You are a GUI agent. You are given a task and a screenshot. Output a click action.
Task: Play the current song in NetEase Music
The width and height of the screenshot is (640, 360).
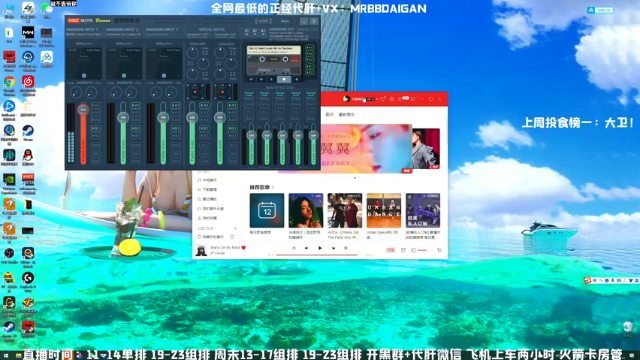tap(320, 248)
